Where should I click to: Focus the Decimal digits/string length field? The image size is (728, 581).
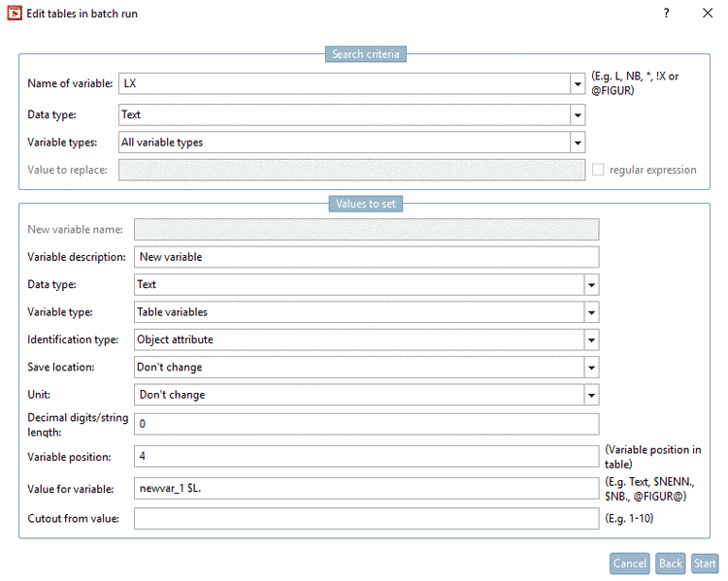pos(366,424)
